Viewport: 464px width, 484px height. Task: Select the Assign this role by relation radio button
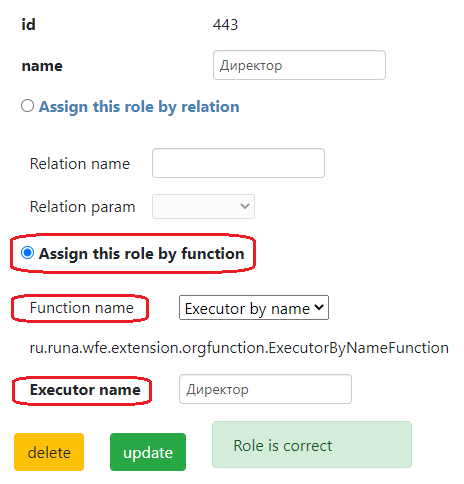(x=27, y=106)
